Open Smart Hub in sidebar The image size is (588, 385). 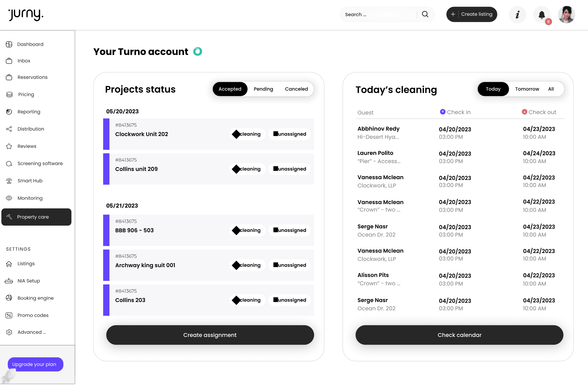[30, 181]
